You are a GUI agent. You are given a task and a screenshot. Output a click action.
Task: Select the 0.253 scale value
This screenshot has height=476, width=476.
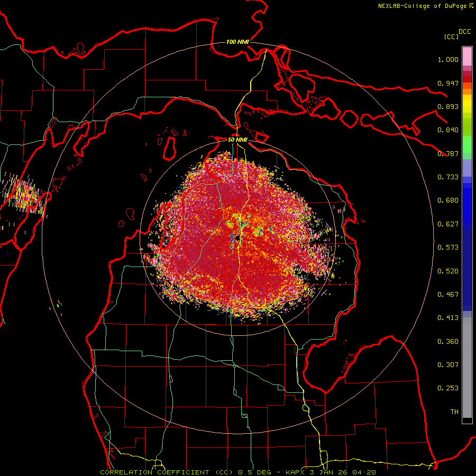pos(448,388)
